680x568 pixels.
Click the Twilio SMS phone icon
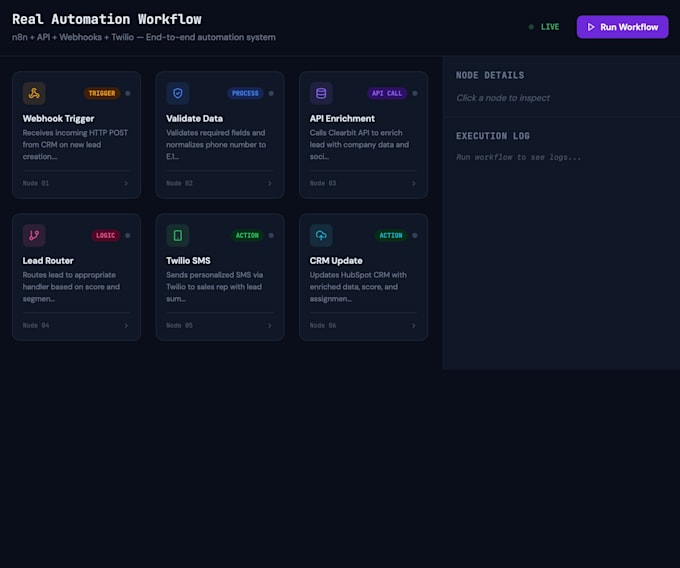coord(178,235)
